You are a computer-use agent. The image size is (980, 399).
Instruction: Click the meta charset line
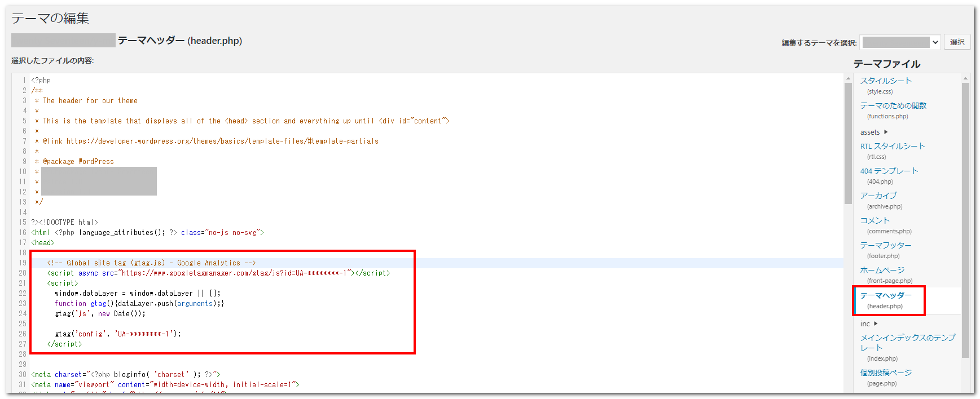(126, 375)
